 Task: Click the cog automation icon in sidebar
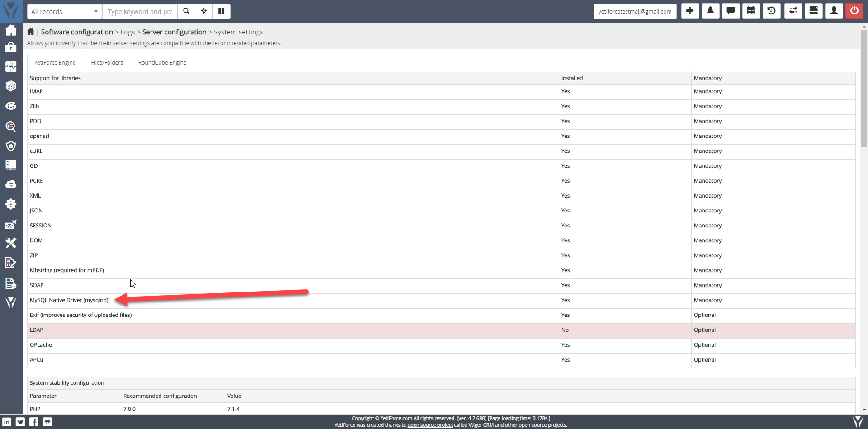click(11, 204)
